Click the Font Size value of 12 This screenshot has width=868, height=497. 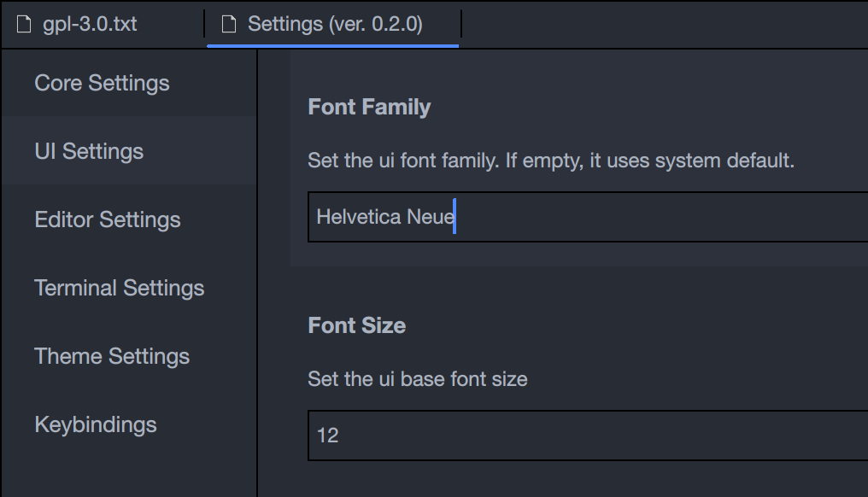pyautogui.click(x=327, y=436)
